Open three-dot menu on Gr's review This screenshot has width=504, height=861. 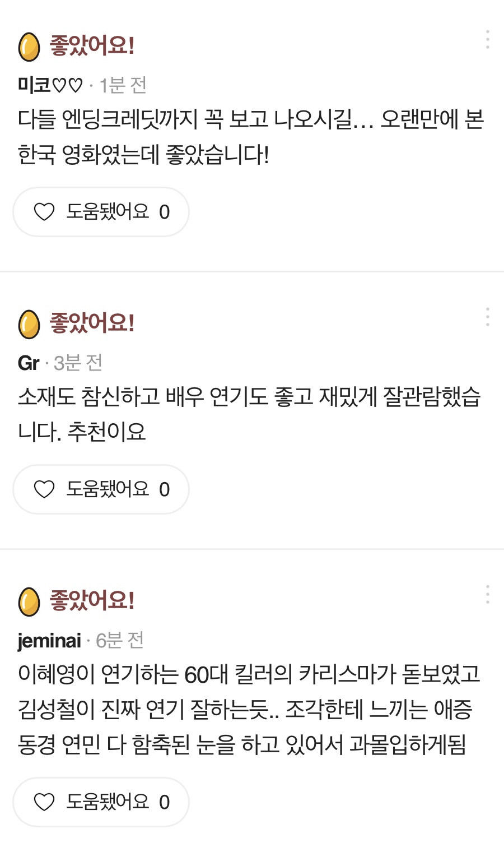click(488, 317)
